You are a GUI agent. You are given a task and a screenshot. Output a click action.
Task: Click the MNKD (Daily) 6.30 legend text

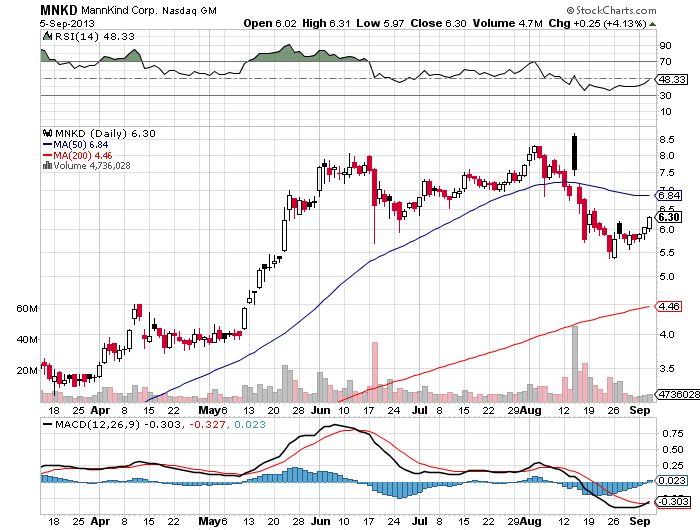105,133
